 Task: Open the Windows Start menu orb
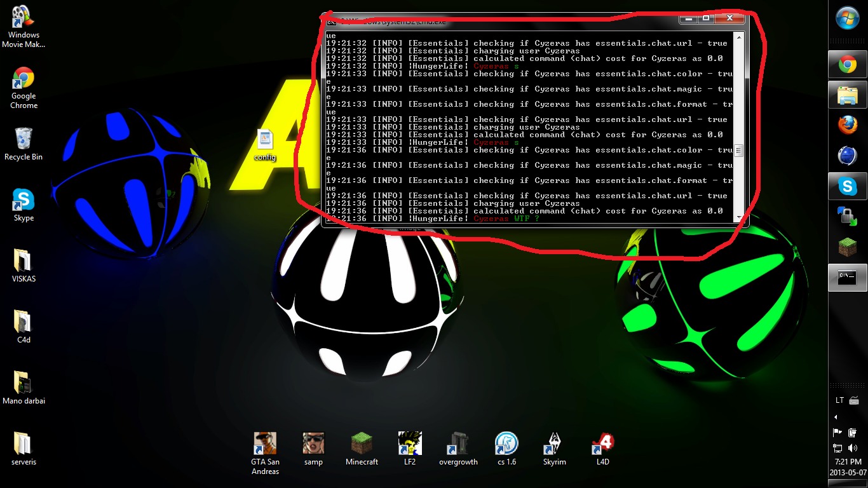point(848,18)
